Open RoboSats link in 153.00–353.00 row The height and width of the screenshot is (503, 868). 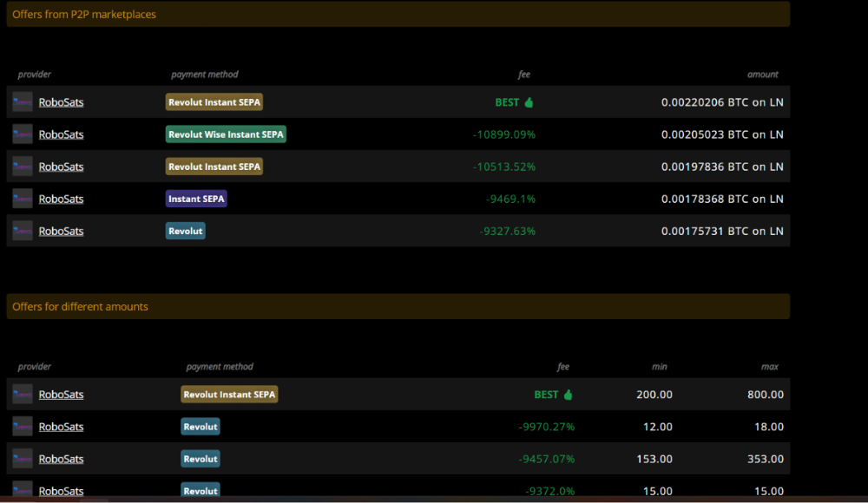[61, 459]
